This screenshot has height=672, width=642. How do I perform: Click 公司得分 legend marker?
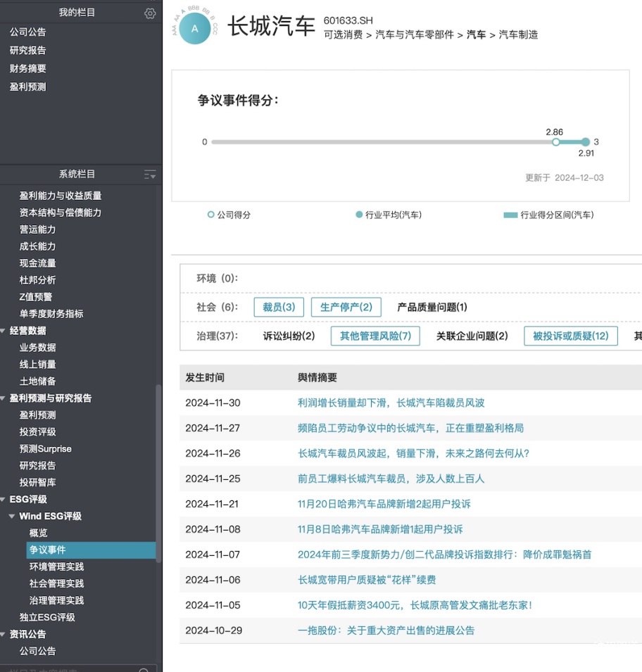pos(210,215)
